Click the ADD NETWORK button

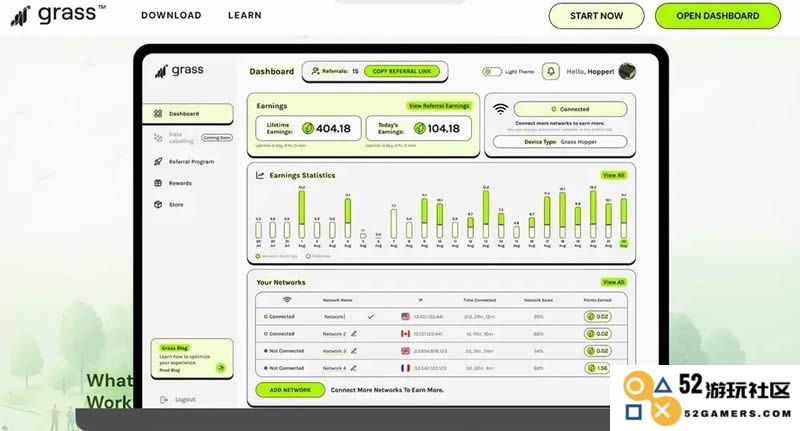(290, 390)
